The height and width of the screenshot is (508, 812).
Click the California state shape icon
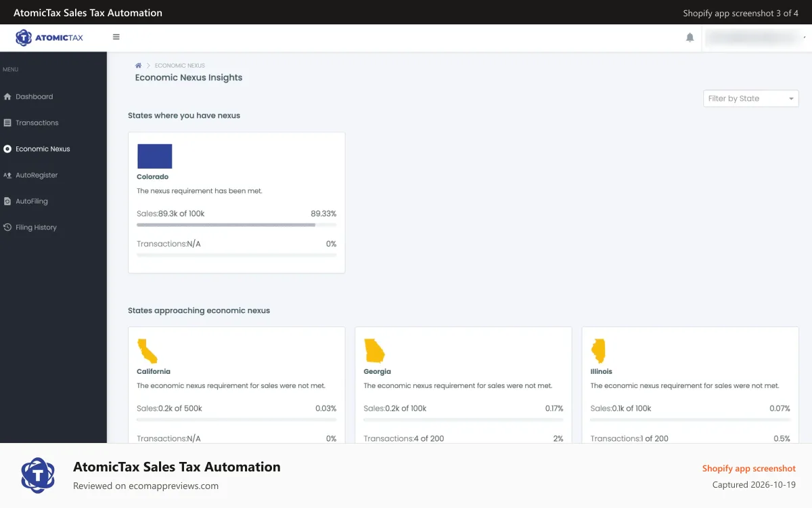pyautogui.click(x=148, y=351)
